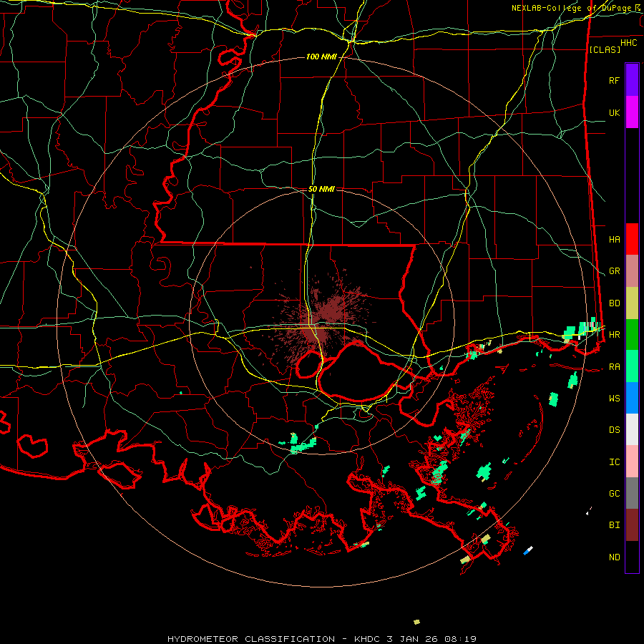
Task: Click the BD legend label
Action: (x=614, y=303)
